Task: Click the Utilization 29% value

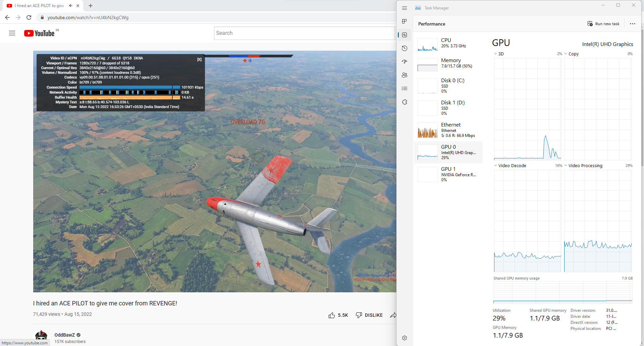Action: 499,318
